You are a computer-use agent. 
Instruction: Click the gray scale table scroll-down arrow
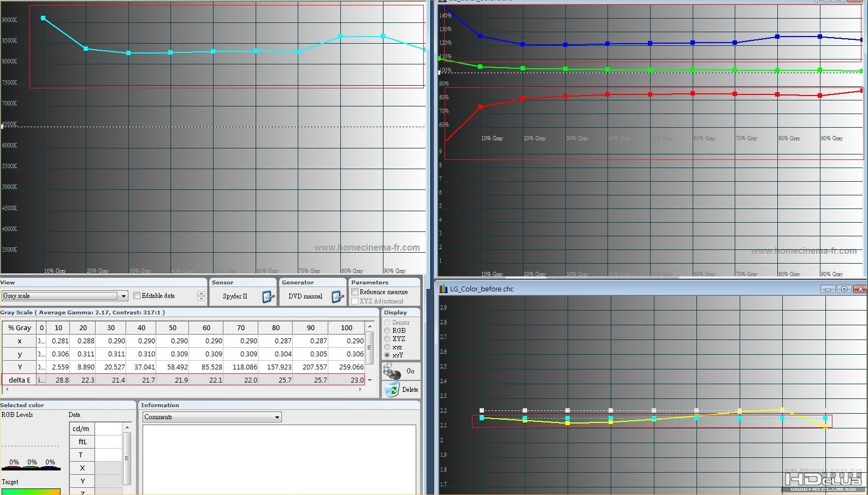[370, 380]
